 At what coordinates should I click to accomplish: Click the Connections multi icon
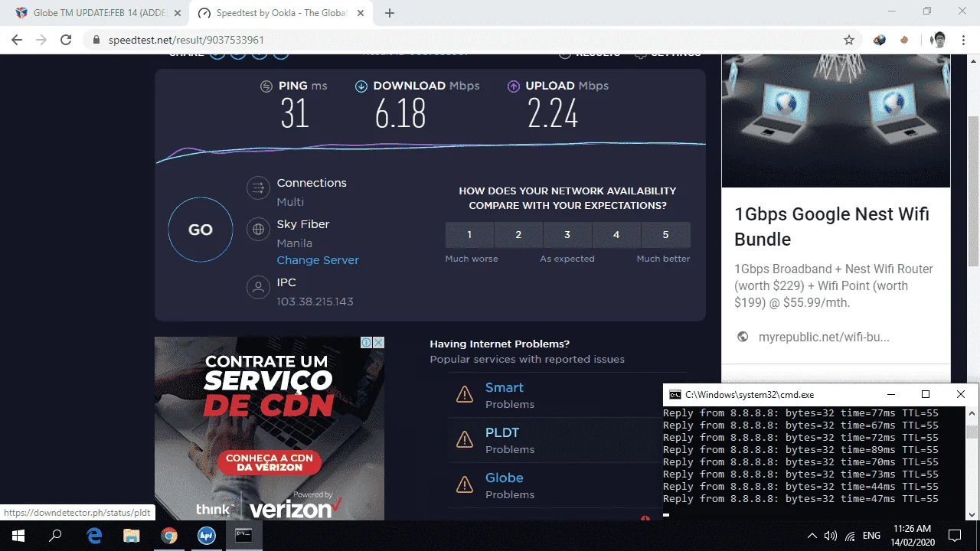point(258,188)
